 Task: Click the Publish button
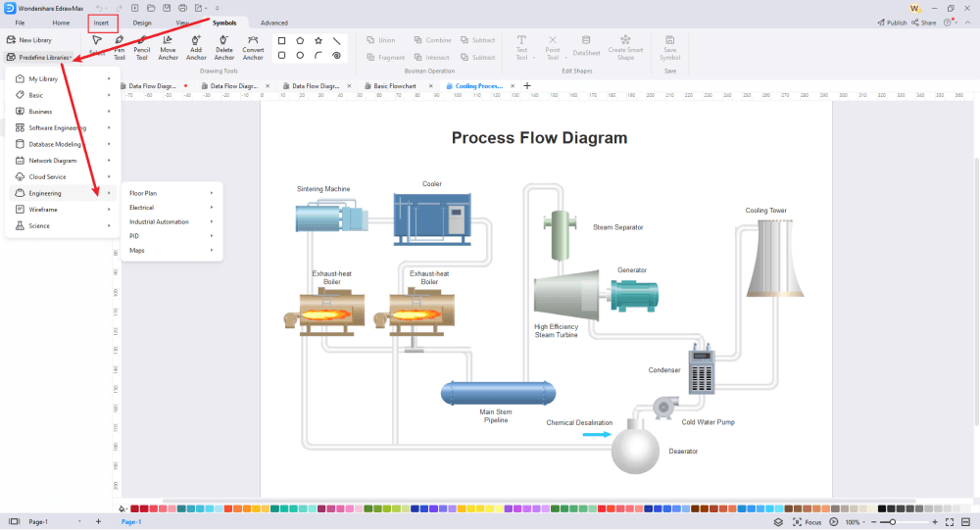[891, 23]
